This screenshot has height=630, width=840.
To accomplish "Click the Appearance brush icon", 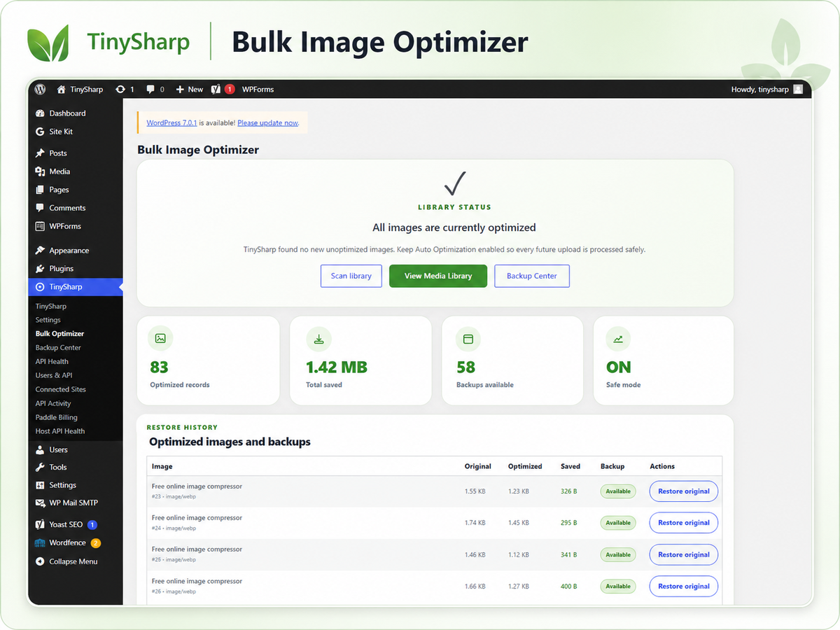I will (40, 250).
